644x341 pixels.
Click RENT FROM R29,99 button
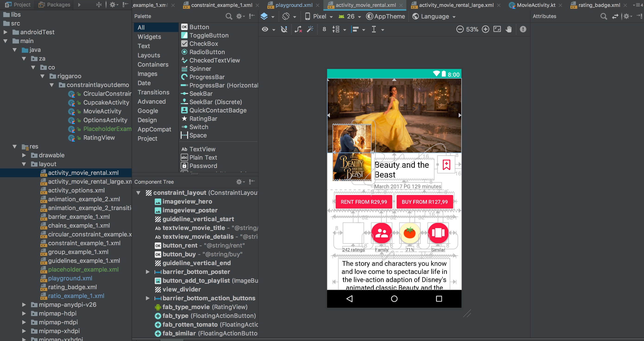364,202
